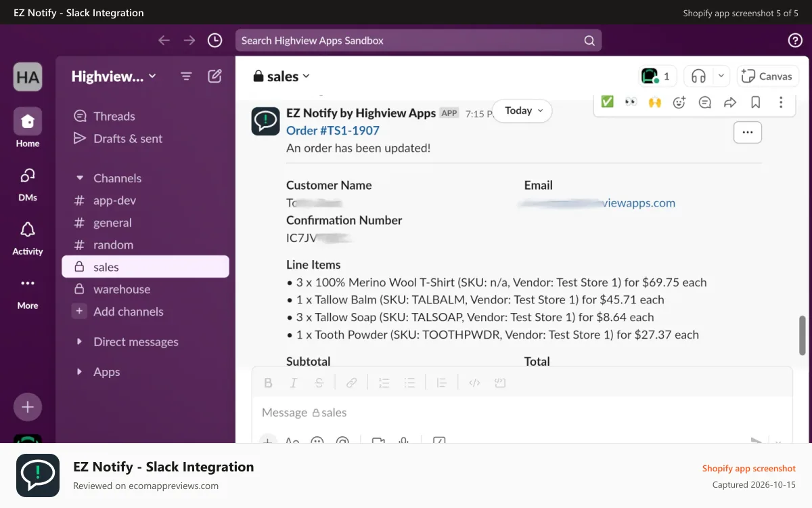The height and width of the screenshot is (508, 812).
Task: Toggle italic formatting in composer
Action: point(294,383)
